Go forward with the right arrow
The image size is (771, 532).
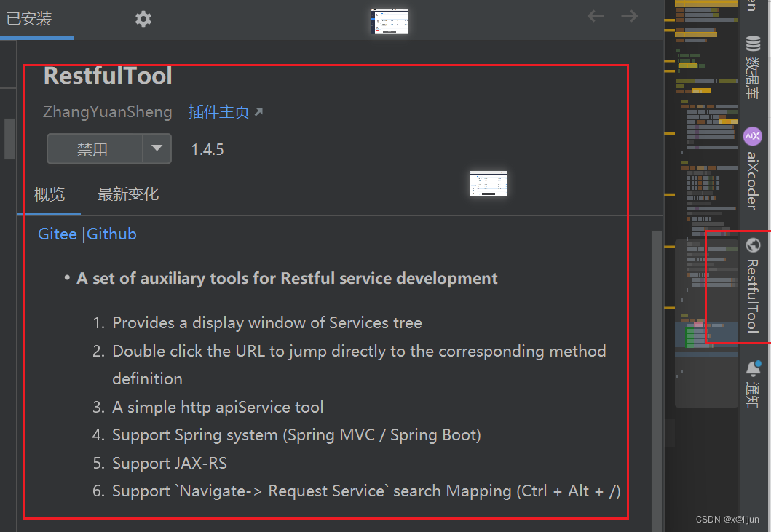click(629, 16)
